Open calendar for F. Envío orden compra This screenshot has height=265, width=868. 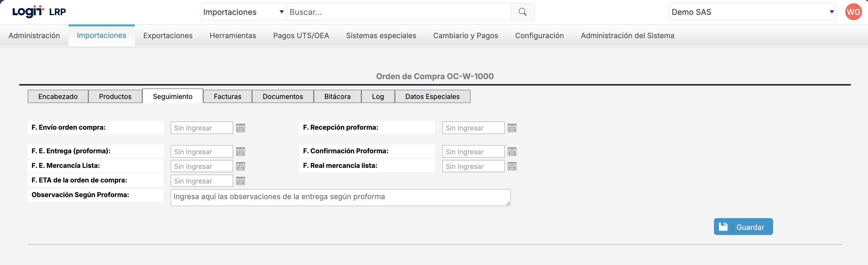pyautogui.click(x=240, y=128)
